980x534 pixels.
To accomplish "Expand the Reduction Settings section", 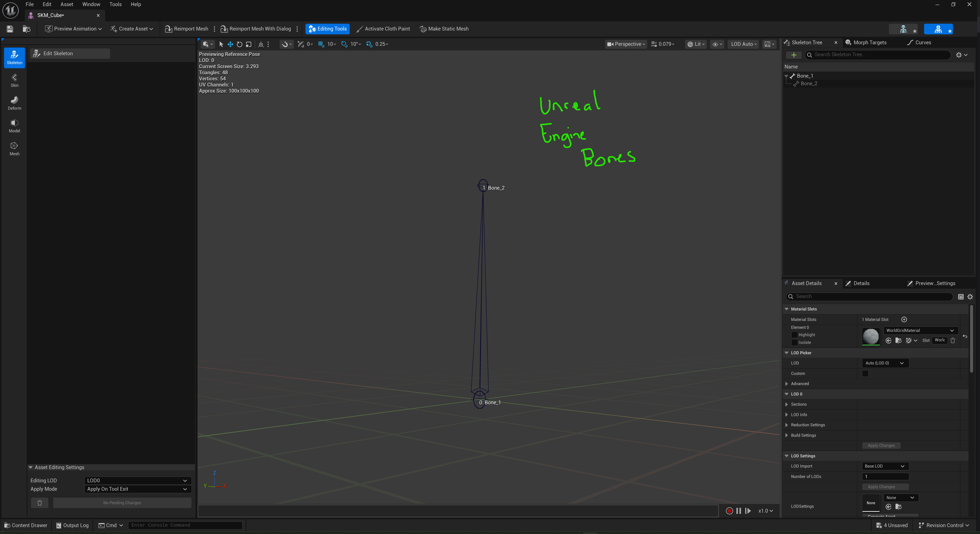I will [786, 425].
